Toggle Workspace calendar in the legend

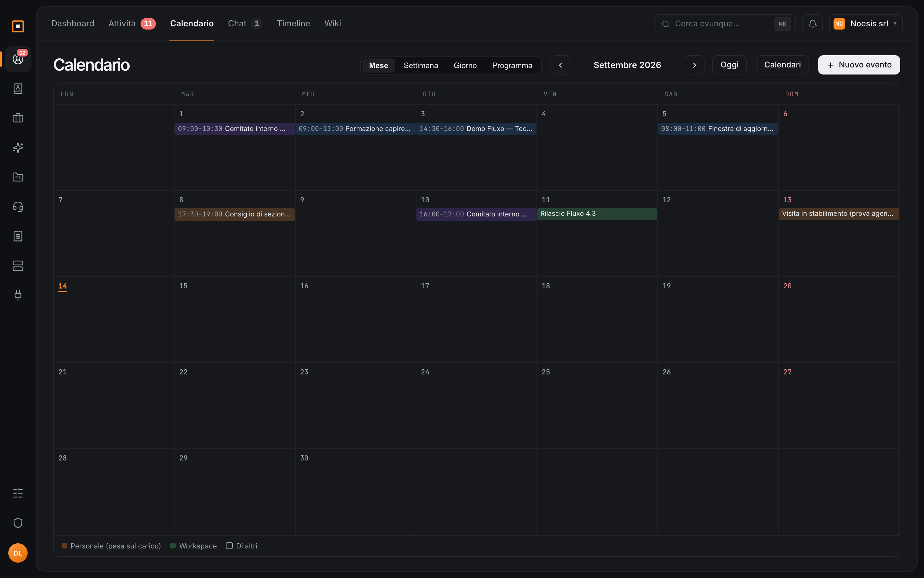[193, 546]
